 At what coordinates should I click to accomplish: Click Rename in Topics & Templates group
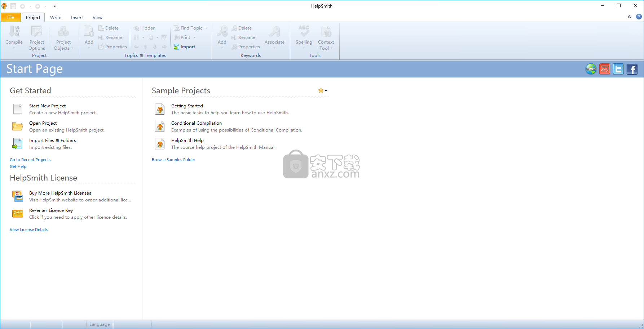tap(110, 37)
